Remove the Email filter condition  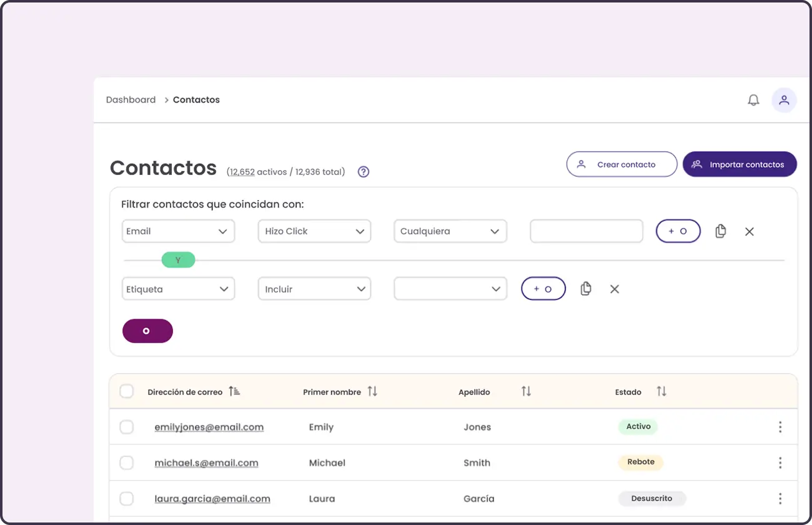point(750,231)
